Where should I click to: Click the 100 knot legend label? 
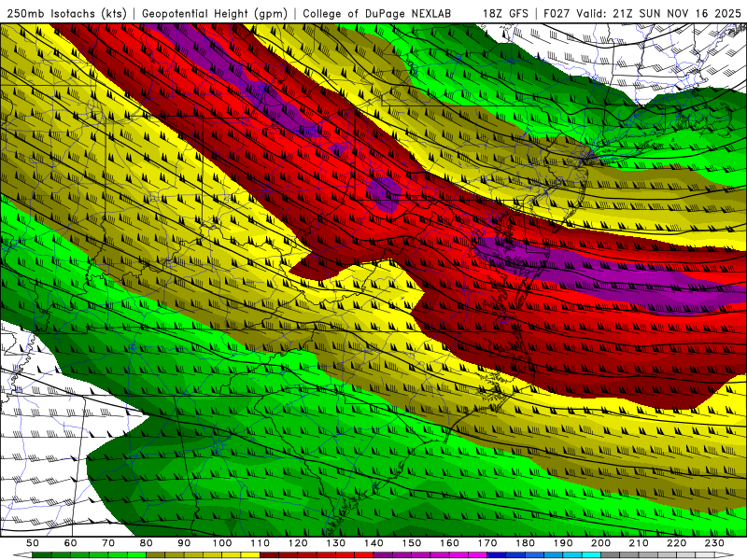point(222,543)
